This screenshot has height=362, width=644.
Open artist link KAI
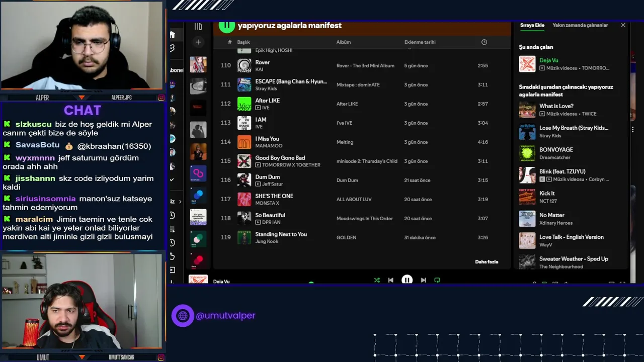click(x=259, y=69)
